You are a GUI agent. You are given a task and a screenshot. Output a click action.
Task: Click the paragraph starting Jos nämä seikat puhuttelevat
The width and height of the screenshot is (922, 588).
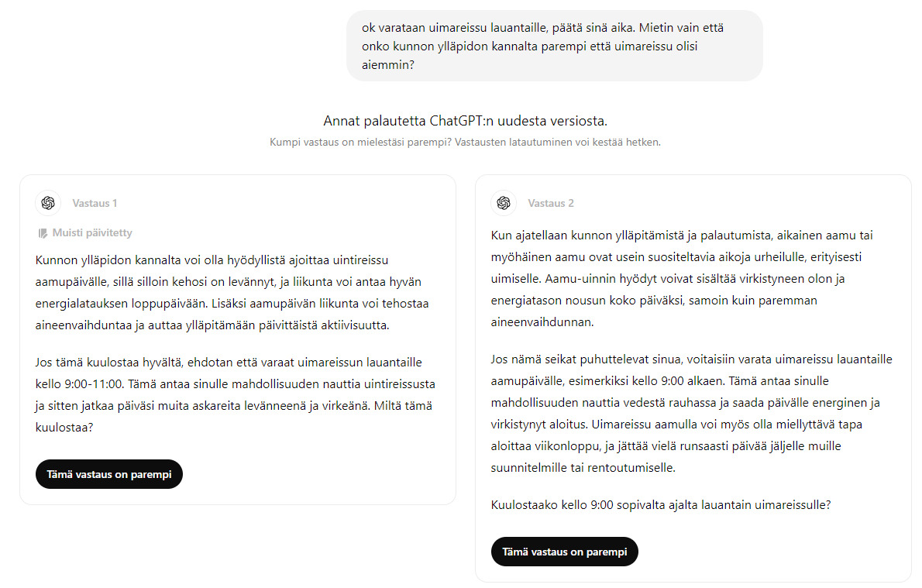point(691,414)
